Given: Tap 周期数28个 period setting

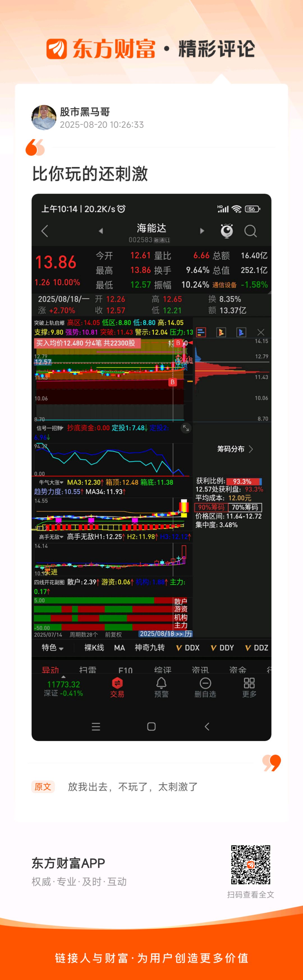Looking at the screenshot, I should [x=84, y=635].
